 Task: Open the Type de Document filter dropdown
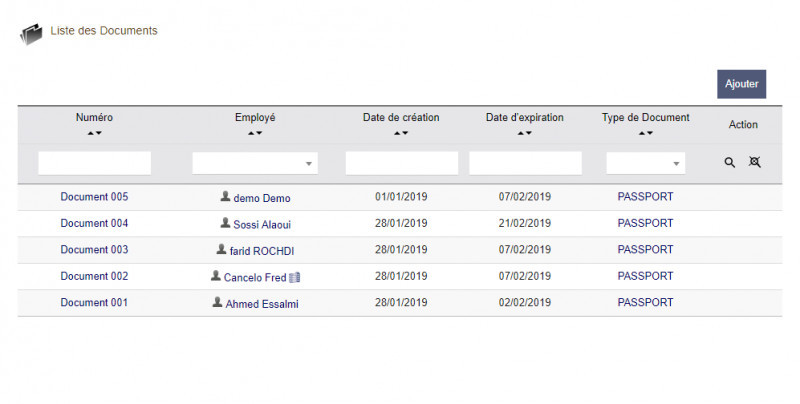pyautogui.click(x=645, y=163)
